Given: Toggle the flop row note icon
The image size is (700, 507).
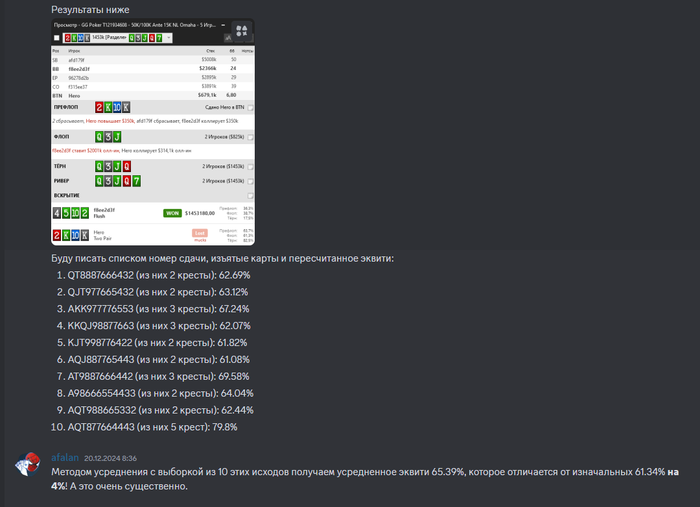Looking at the screenshot, I should [x=250, y=137].
